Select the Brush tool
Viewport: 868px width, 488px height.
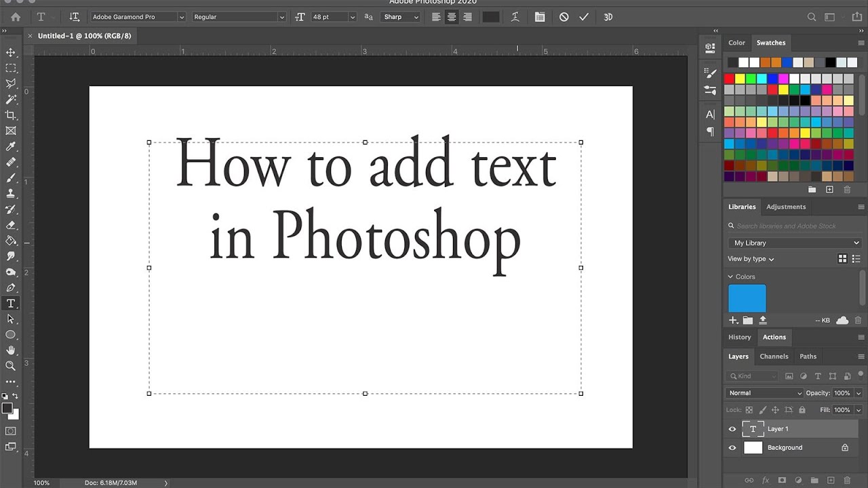(11, 178)
